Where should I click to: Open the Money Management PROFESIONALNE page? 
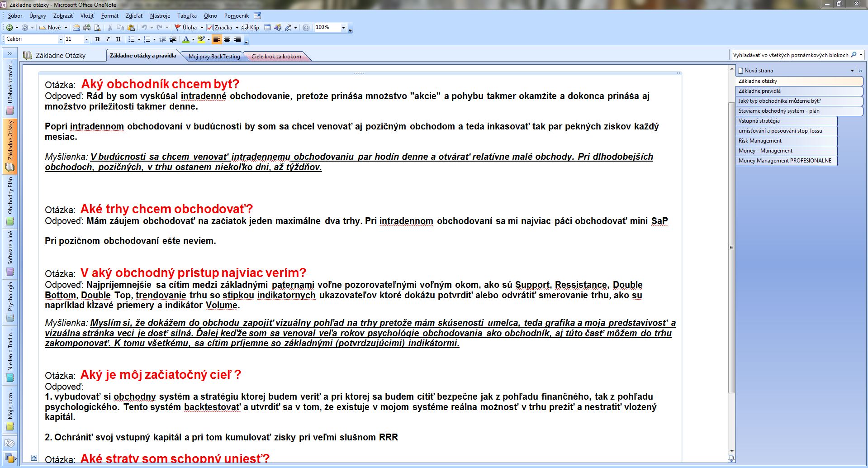(x=787, y=161)
